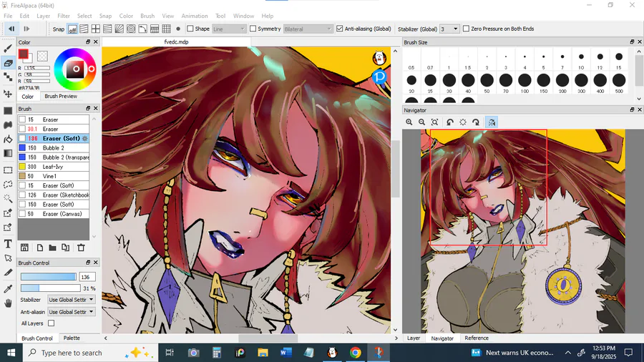Image resolution: width=644 pixels, height=362 pixels.
Task: Select the Eyedropper tool
Action: 8,288
